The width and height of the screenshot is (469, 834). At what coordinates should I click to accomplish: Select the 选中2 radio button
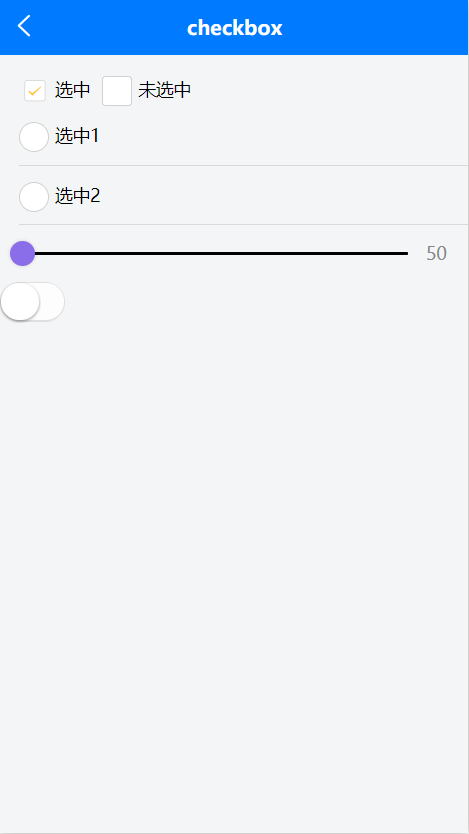click(x=34, y=197)
